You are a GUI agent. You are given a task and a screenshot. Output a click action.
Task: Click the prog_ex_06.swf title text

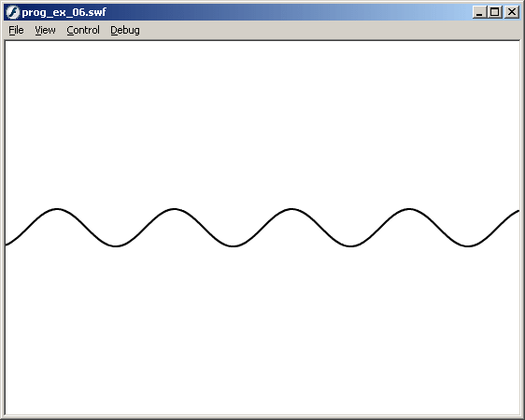pyautogui.click(x=64, y=12)
